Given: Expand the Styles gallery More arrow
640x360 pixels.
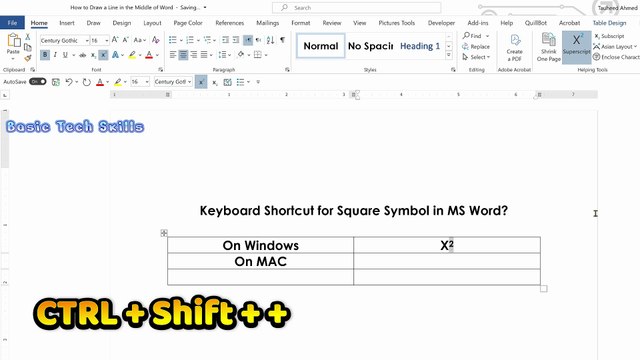Looking at the screenshot, I should (449, 56).
